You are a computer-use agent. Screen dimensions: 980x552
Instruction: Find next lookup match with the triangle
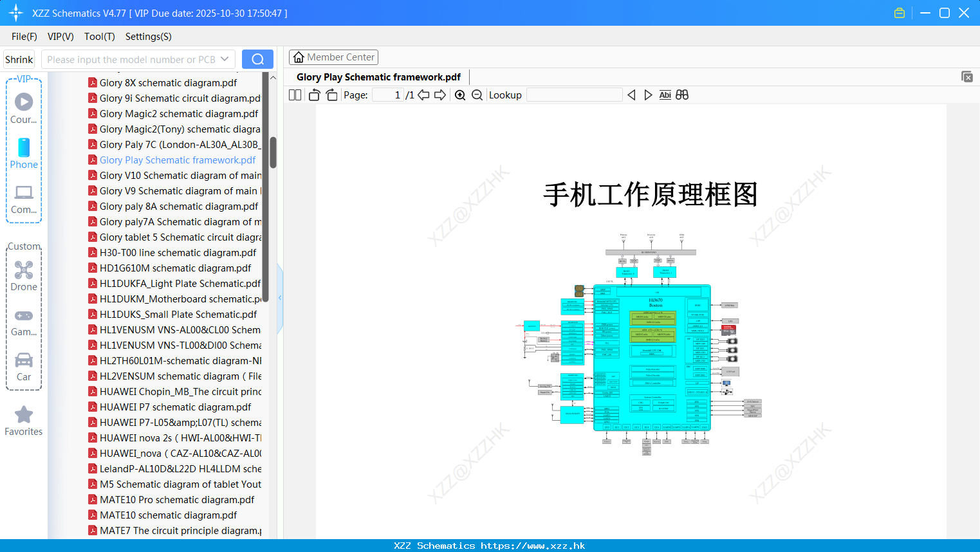click(x=648, y=95)
